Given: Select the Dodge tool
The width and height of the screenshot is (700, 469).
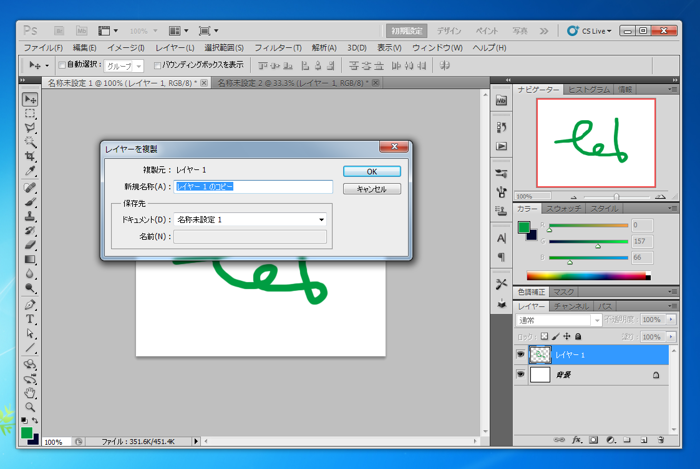Looking at the screenshot, I should tap(30, 288).
